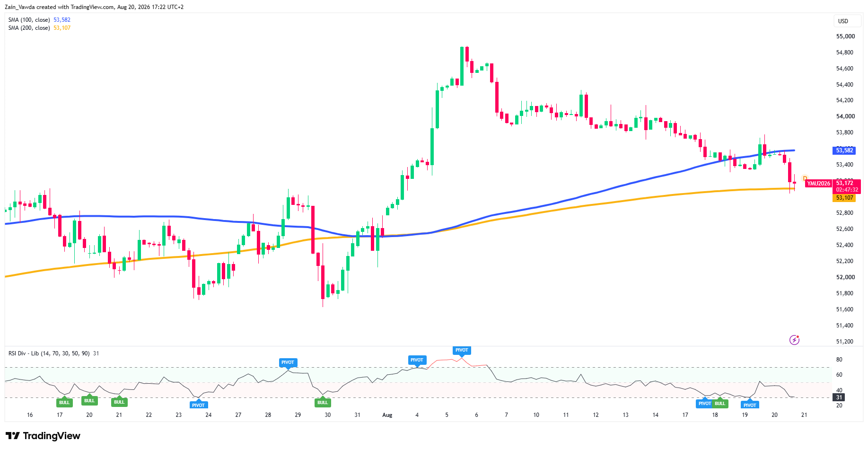Click the orange D marker beside last candle
This screenshot has width=868, height=450.
pos(805,178)
